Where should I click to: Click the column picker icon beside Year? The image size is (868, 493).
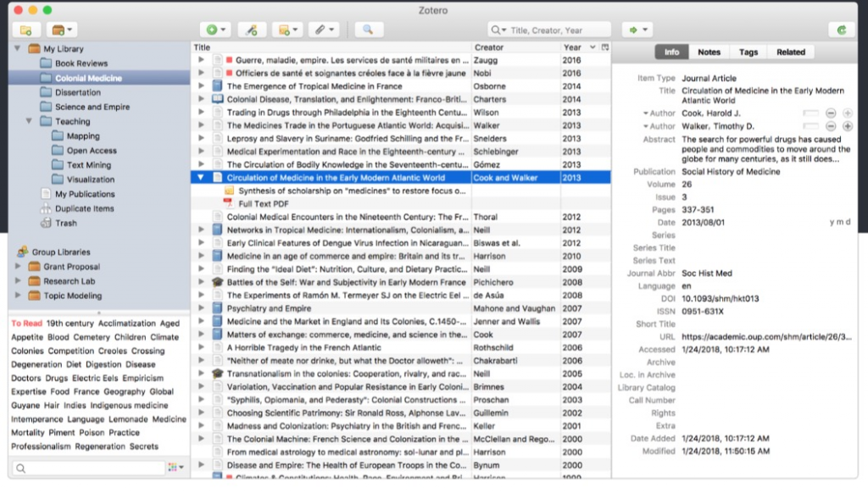click(605, 47)
